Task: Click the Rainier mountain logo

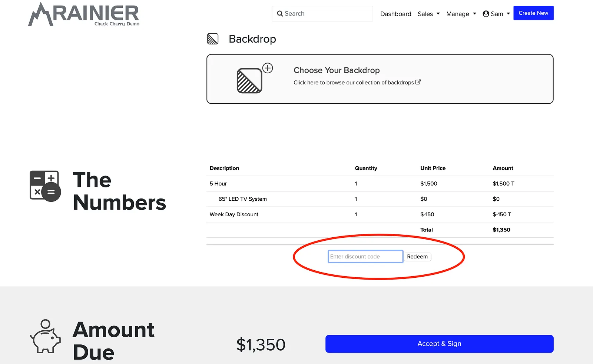Action: coord(84,14)
